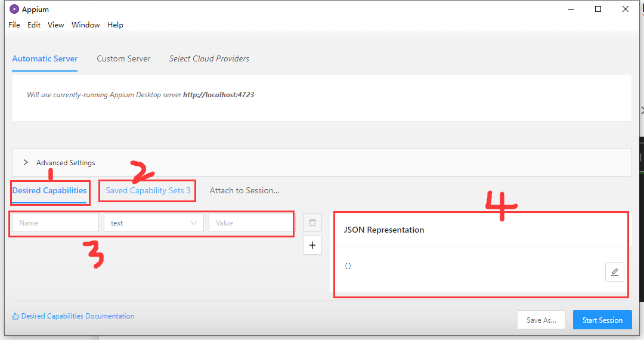The height and width of the screenshot is (340, 644).
Task: Minimize the Appium window
Action: coord(571,9)
